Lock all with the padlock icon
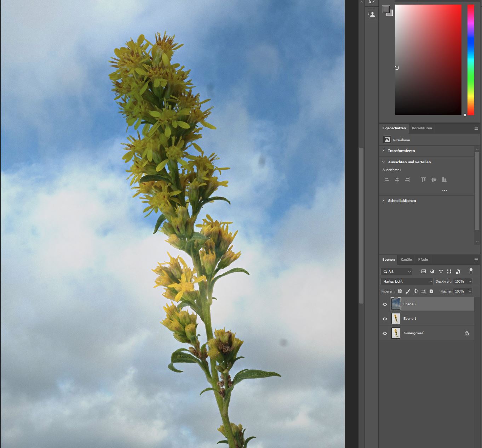 tap(431, 291)
